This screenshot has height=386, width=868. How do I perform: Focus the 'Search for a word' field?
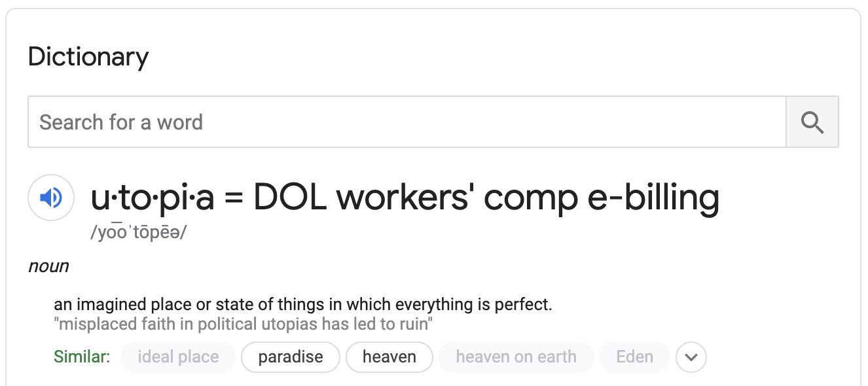(406, 122)
